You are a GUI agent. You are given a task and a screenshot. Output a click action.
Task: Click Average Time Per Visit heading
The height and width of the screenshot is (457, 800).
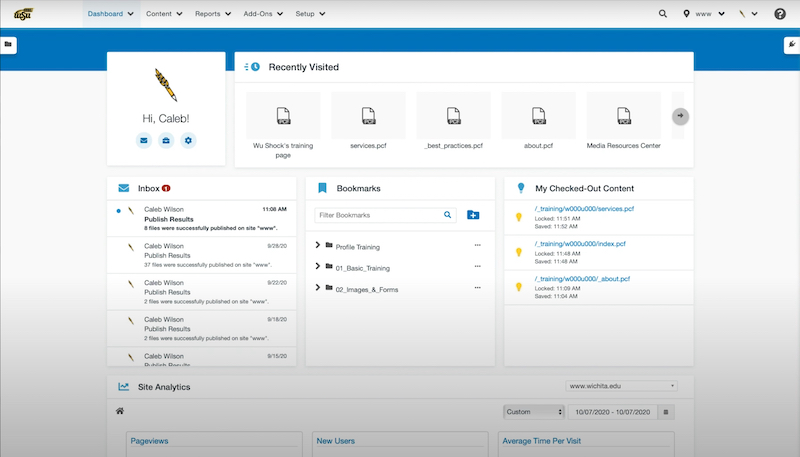pyautogui.click(x=541, y=441)
